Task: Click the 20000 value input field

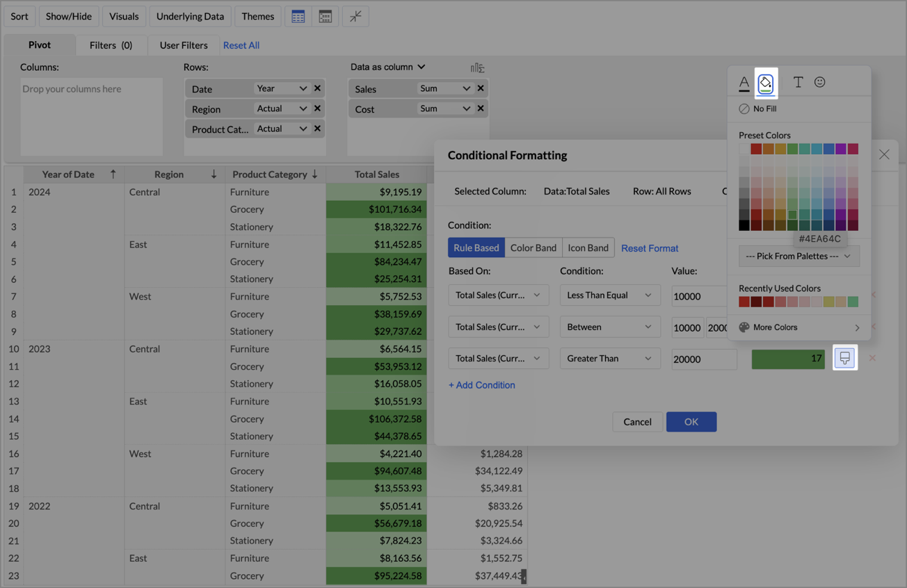Action: 703,359
